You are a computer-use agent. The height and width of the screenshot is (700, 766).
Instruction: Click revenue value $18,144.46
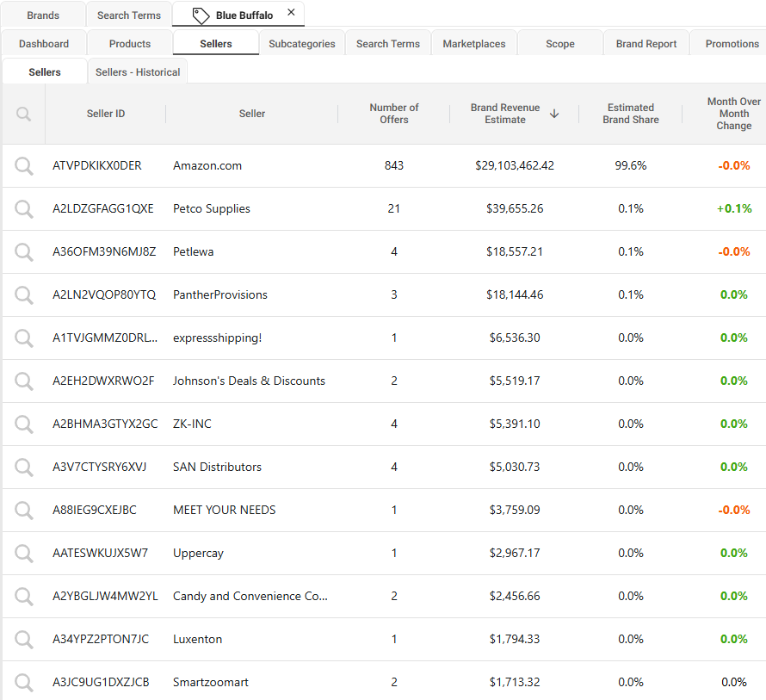pos(515,294)
